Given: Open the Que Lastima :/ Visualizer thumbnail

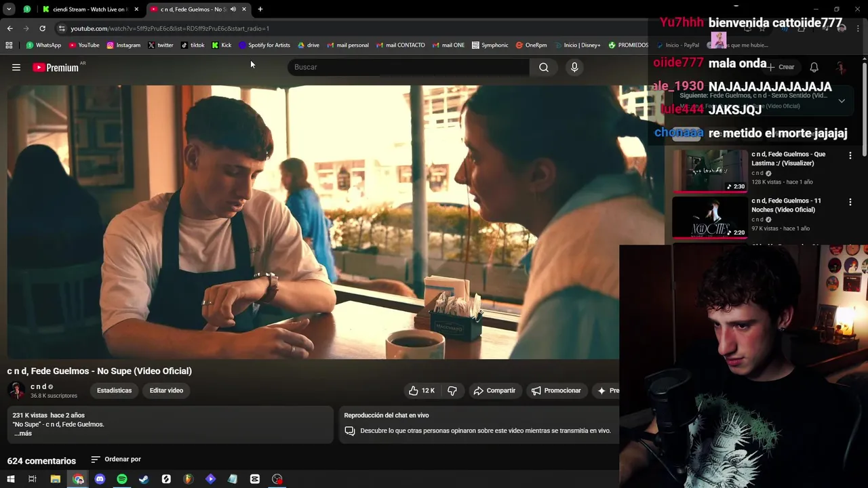Looking at the screenshot, I should tap(710, 170).
